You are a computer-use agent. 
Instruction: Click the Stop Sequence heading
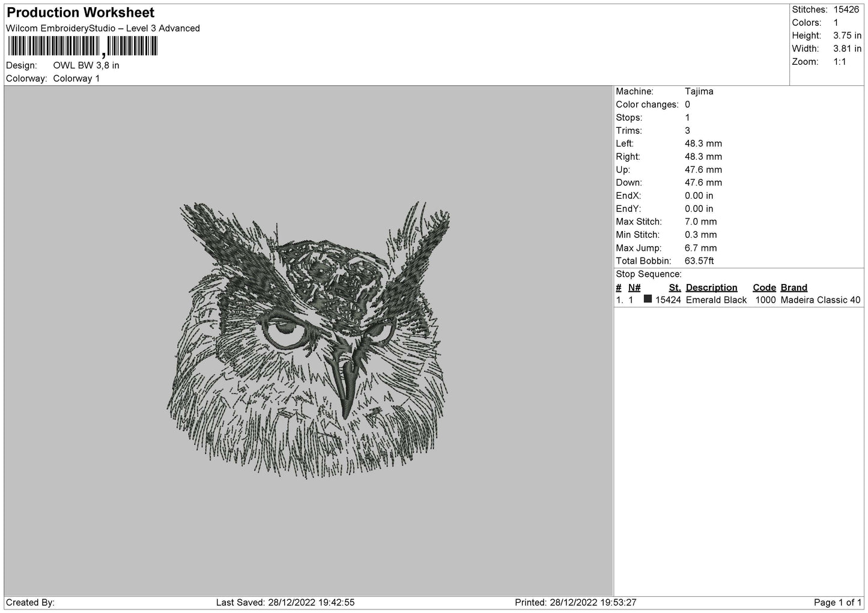tap(649, 274)
